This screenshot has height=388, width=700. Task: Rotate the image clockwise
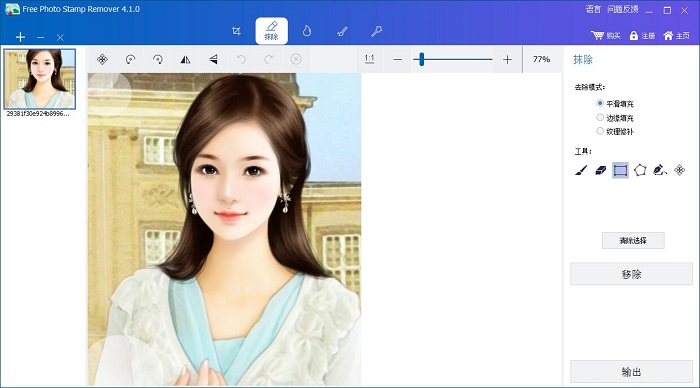tap(158, 59)
